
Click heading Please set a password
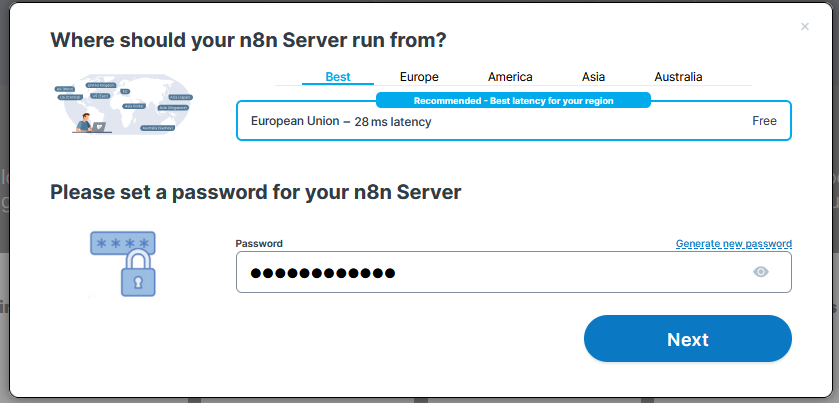(255, 192)
